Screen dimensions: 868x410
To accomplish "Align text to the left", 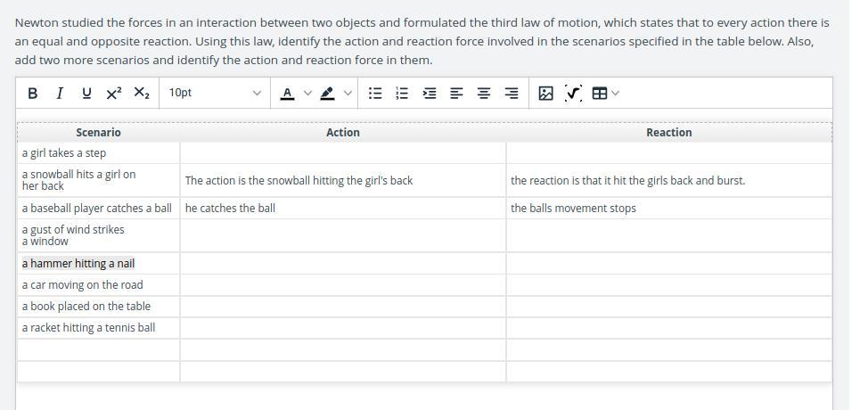I will tap(456, 94).
